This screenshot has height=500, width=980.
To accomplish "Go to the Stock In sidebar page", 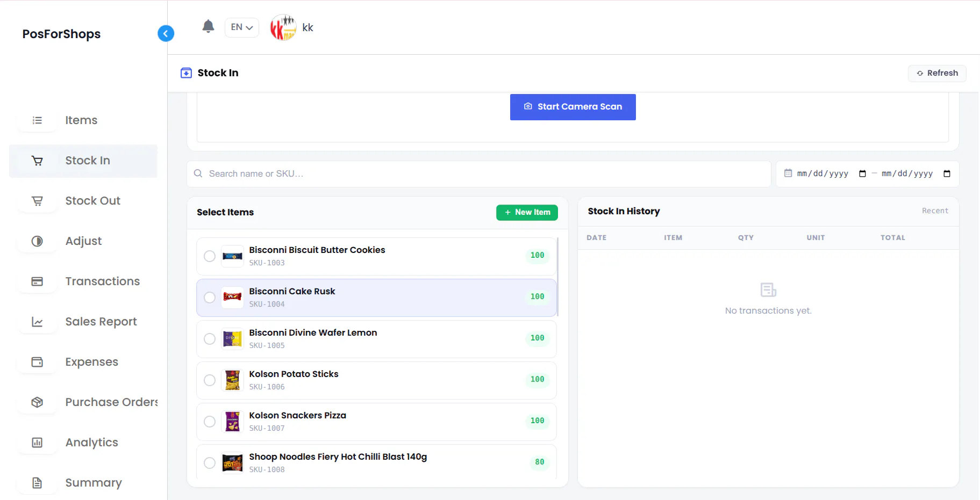I will point(83,161).
